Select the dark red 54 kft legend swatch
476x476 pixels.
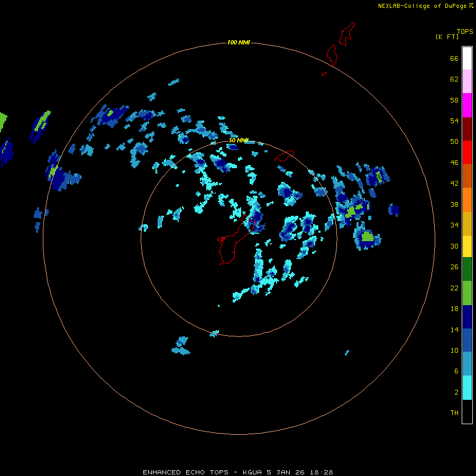(467, 129)
